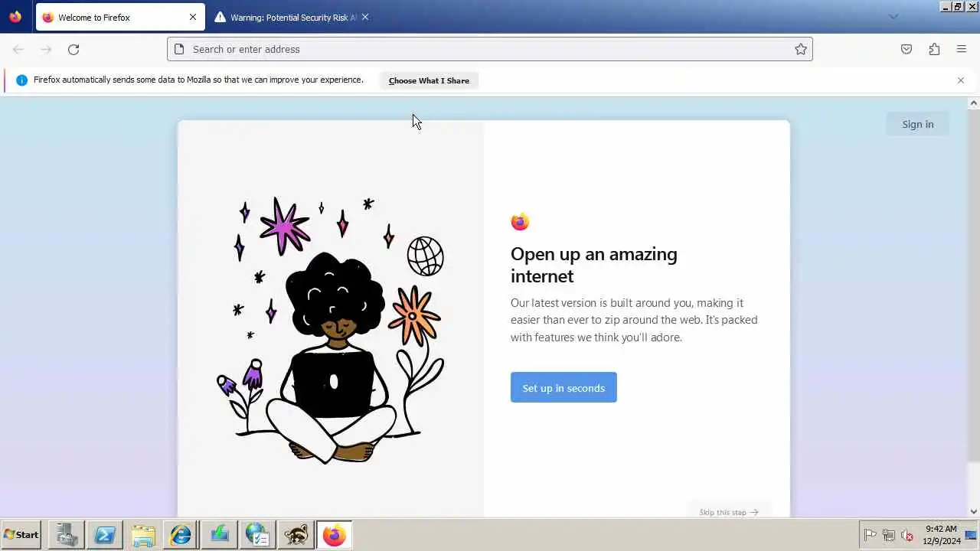Reload the current page
The height and width of the screenshot is (551, 980).
[x=73, y=49]
